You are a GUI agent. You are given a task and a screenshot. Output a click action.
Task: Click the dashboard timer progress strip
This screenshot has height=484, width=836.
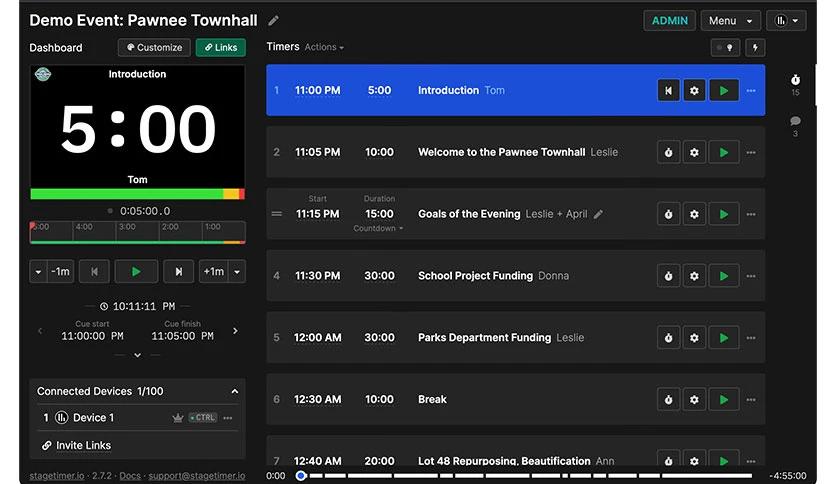click(138, 232)
